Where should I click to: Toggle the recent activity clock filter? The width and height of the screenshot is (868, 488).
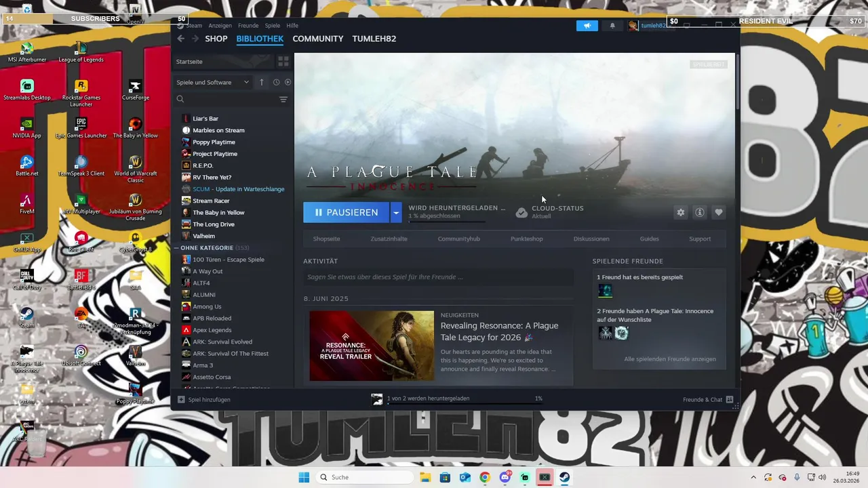(276, 82)
